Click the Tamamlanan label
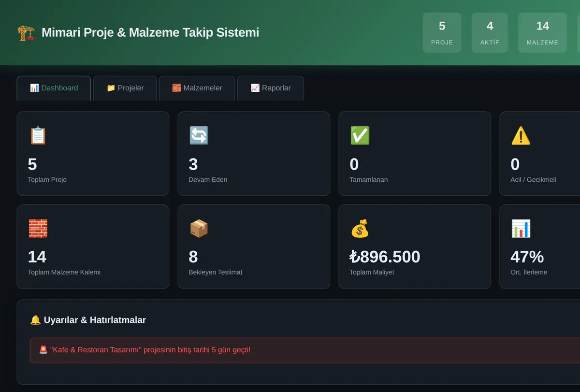This screenshot has height=392, width=580. pyautogui.click(x=369, y=180)
